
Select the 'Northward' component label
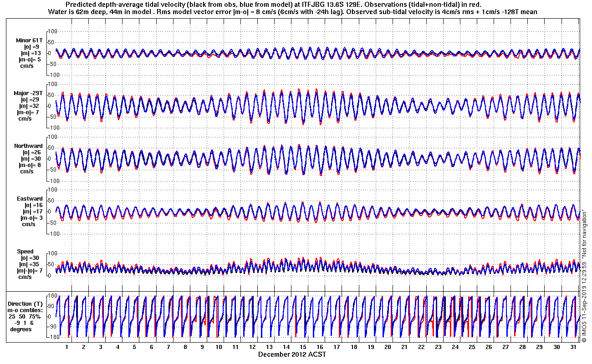(x=28, y=146)
